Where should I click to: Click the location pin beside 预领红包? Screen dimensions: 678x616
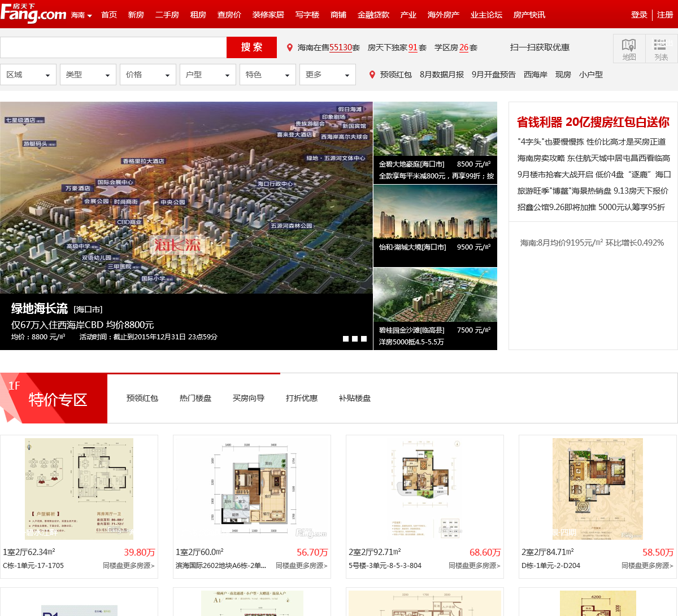click(372, 75)
